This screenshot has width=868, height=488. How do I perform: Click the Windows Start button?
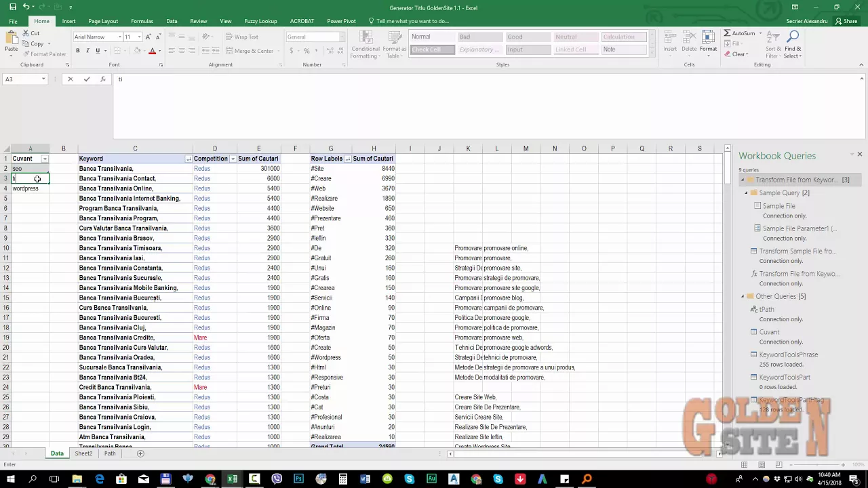pyautogui.click(x=11, y=479)
